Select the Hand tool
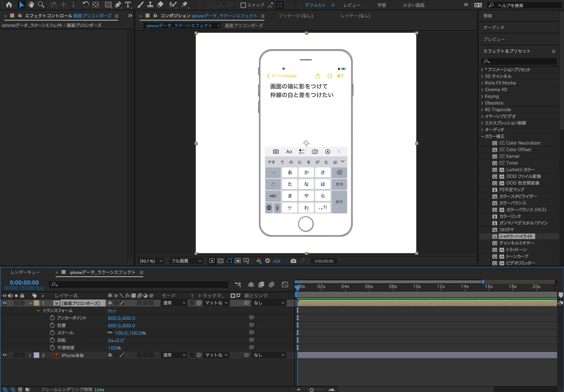Screen dimensions: 564x392 click(31, 5)
